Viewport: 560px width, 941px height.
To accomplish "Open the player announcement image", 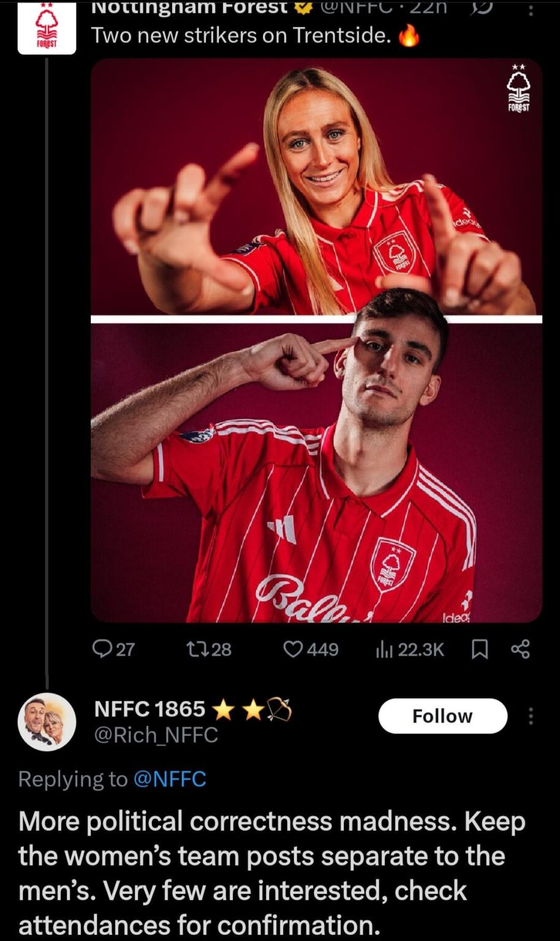I will pyautogui.click(x=317, y=343).
